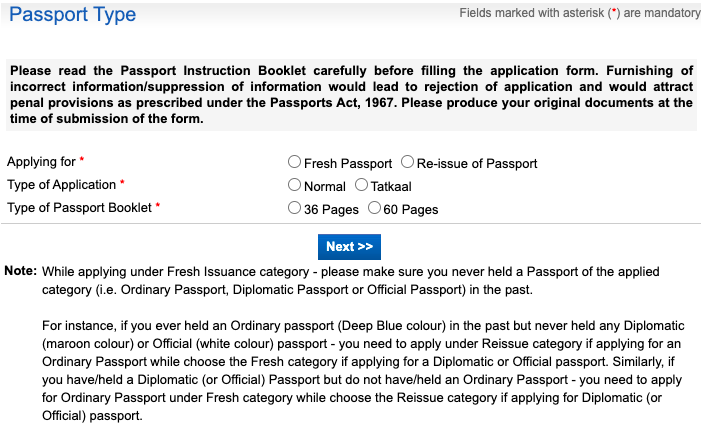724x427 pixels.
Task: Click the mandatory fields asterisk notice
Action: [580, 13]
